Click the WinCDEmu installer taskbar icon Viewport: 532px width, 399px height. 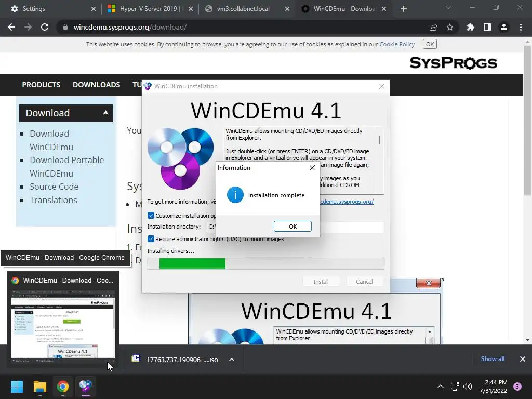pos(86,387)
